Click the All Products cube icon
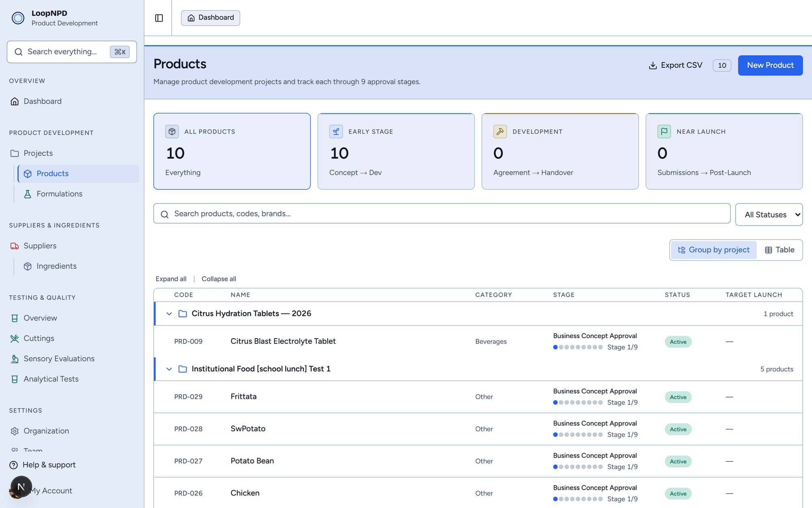 click(172, 132)
